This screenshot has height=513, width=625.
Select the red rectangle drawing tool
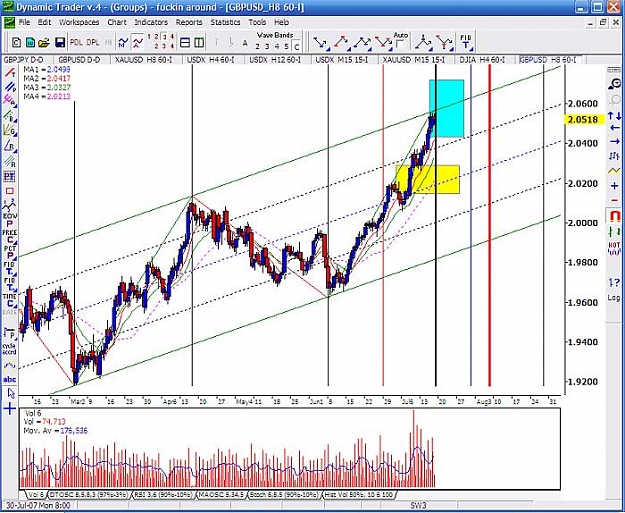[x=9, y=191]
